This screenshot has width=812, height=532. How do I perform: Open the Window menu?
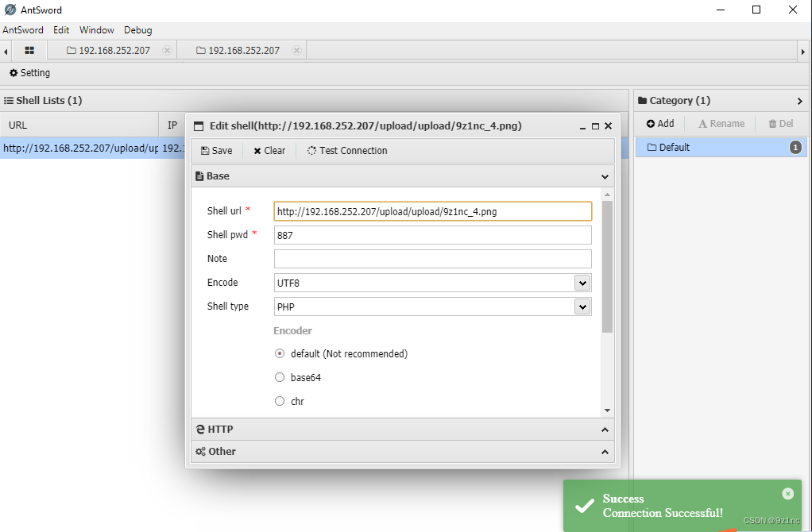pyautogui.click(x=96, y=30)
